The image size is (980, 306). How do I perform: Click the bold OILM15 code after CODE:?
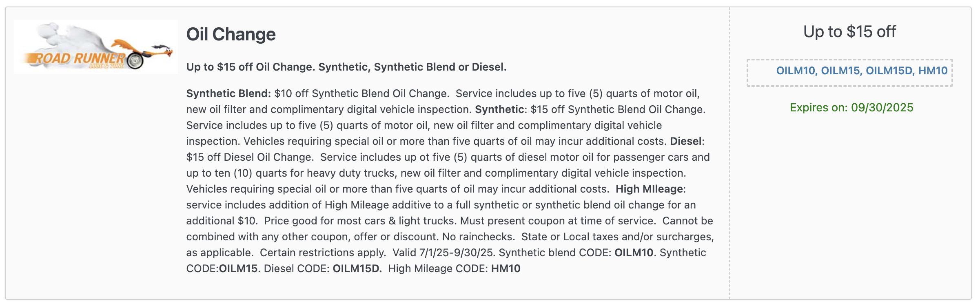(238, 268)
